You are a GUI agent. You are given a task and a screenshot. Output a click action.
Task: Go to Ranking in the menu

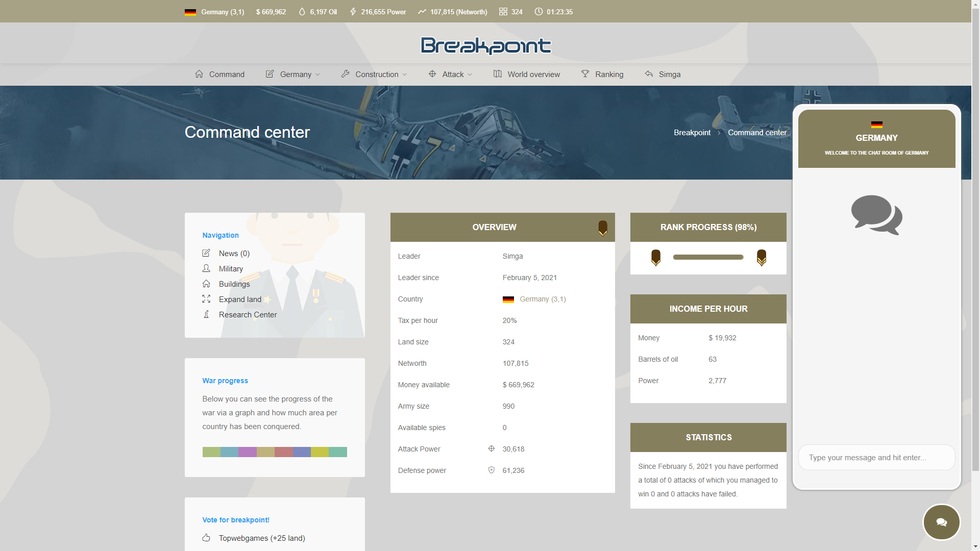(609, 74)
